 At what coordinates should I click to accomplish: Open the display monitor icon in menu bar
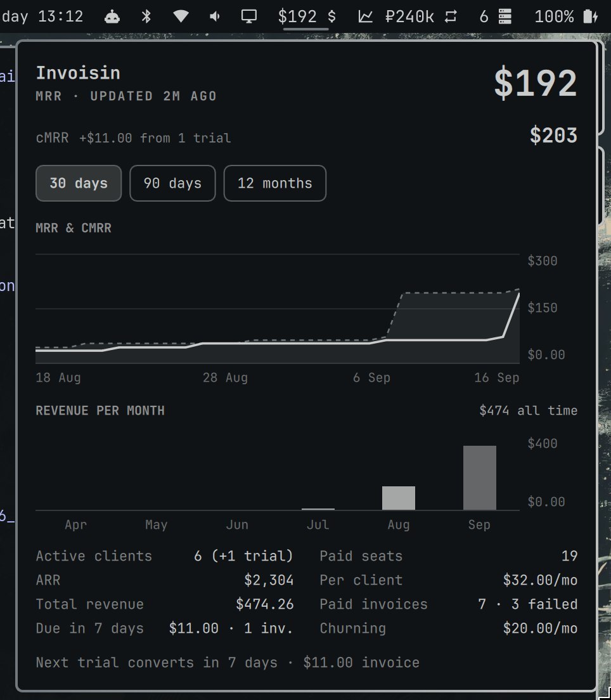pyautogui.click(x=248, y=17)
